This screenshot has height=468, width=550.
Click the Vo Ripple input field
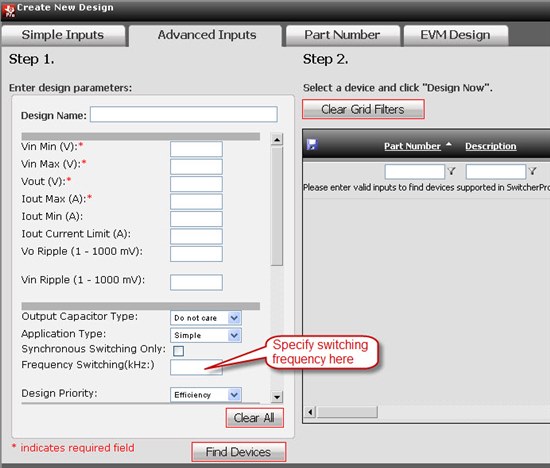point(196,254)
